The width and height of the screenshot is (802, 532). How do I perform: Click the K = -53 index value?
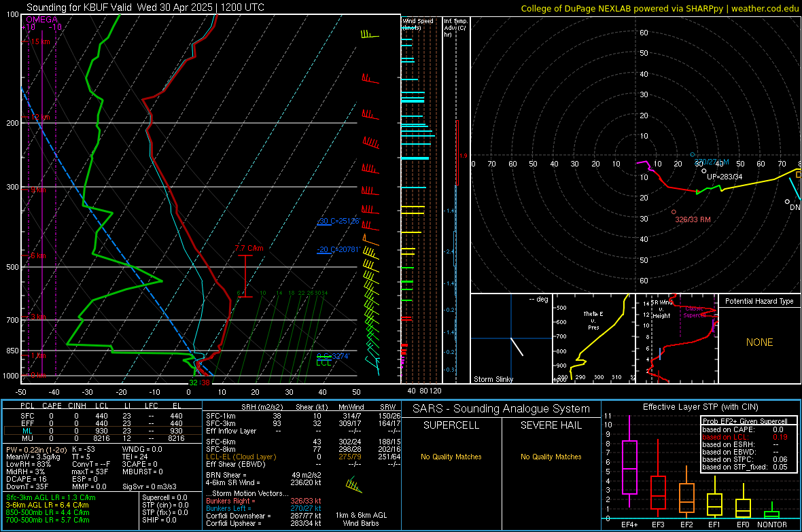84,449
